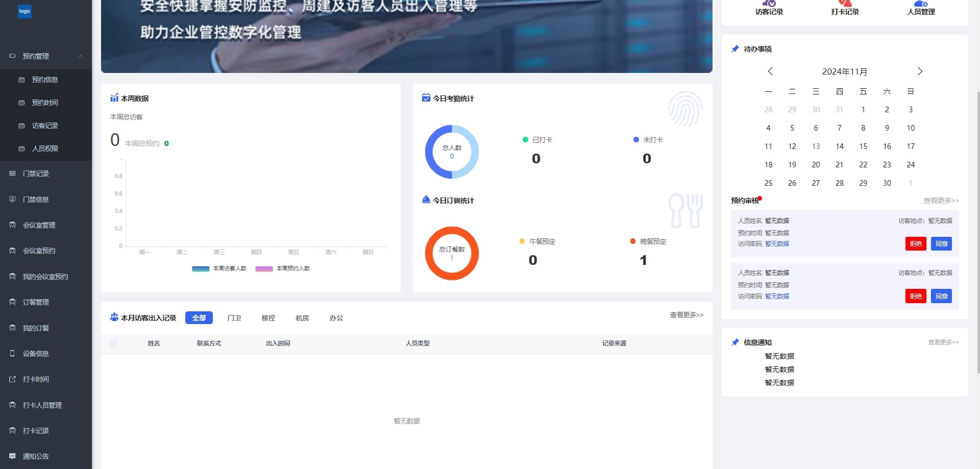Open 人员权限 in the sidebar submenu
The image size is (980, 469).
(45, 149)
